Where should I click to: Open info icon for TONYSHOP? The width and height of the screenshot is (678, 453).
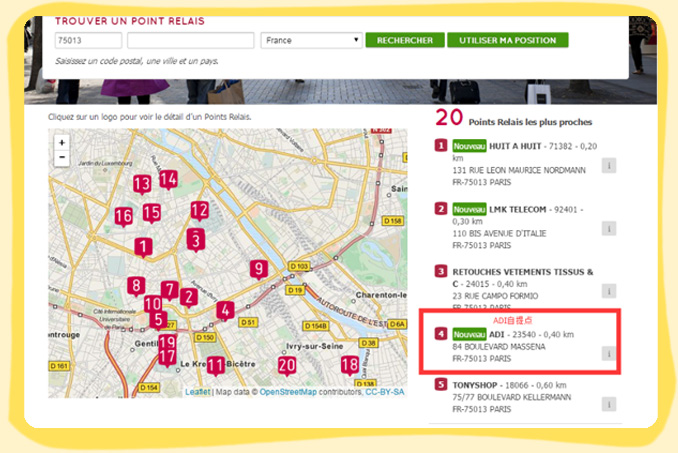pyautogui.click(x=609, y=404)
